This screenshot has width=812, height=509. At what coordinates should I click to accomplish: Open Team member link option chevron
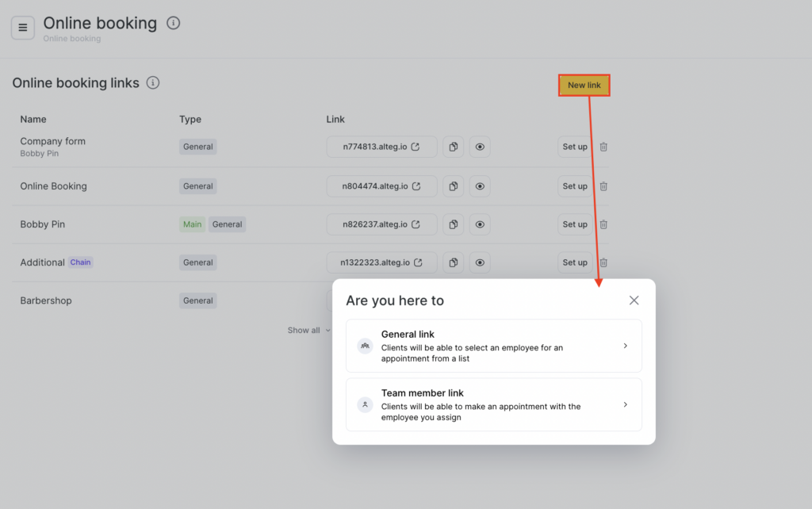(x=625, y=404)
